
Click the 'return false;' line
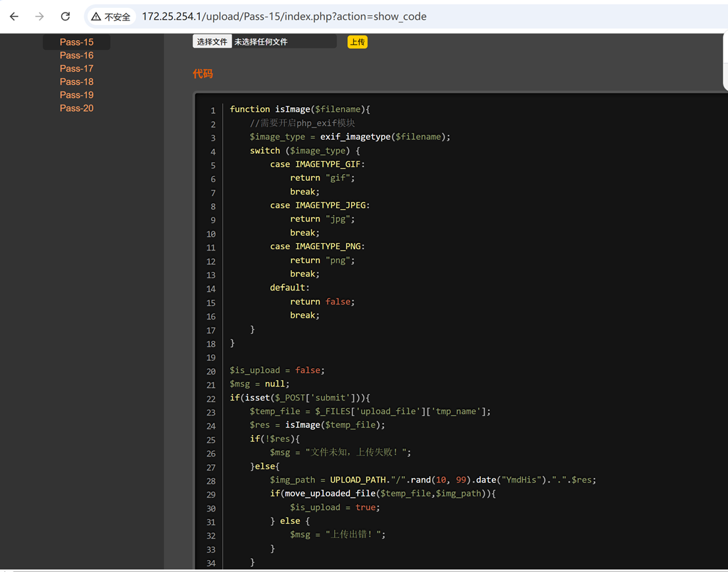pos(323,302)
